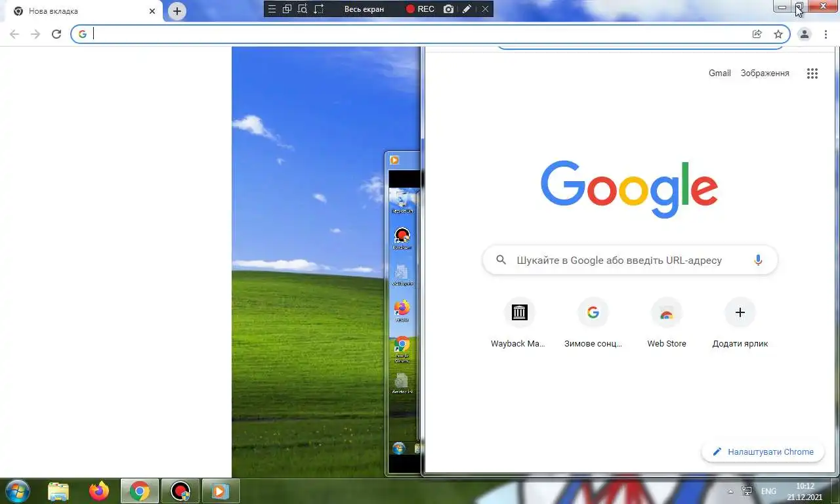Click the Google logo
This screenshot has width=840, height=504.
(629, 189)
